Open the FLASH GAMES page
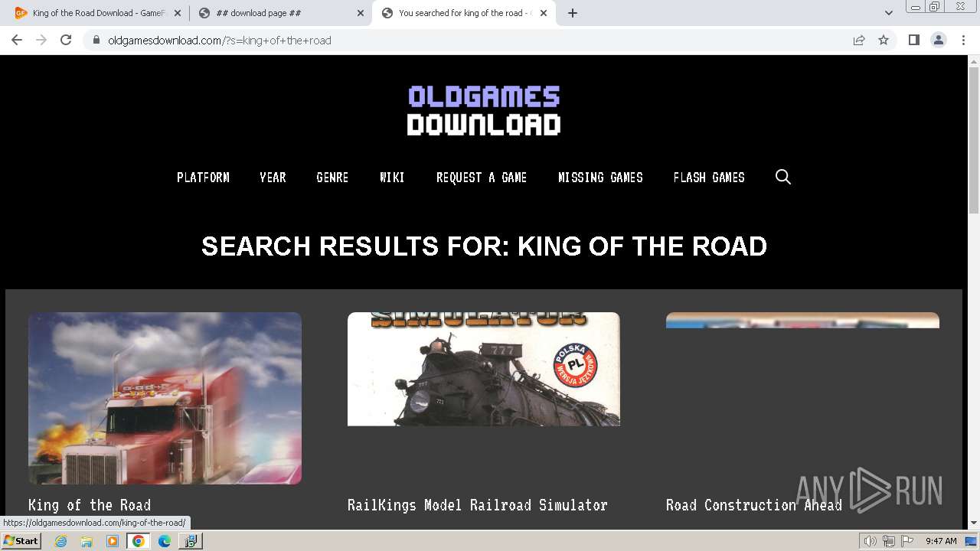The image size is (980, 551). tap(709, 178)
